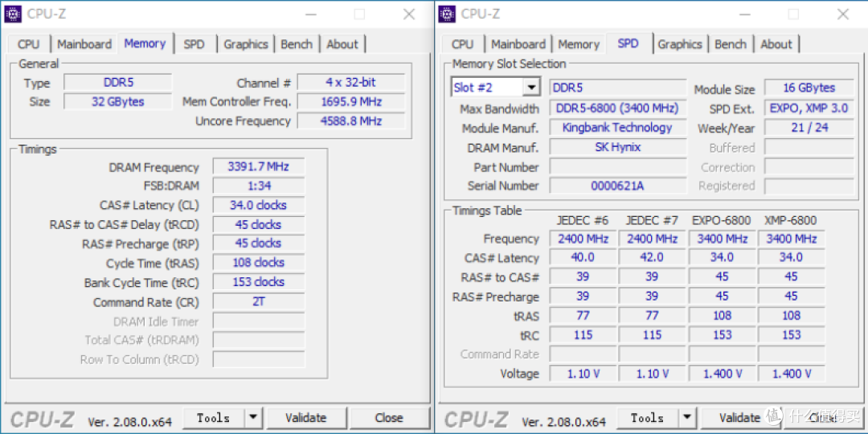868x434 pixels.
Task: Click the 34.0 clocks CAS Latency value
Action: pos(259,205)
